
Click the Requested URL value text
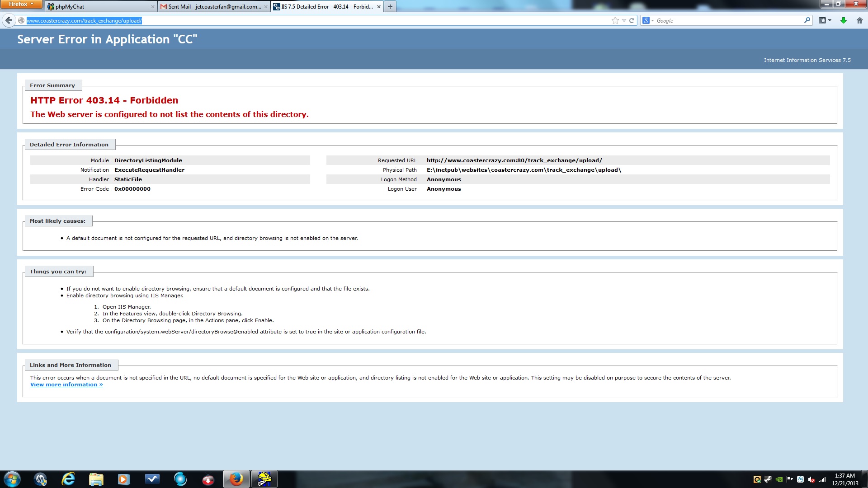pos(514,160)
